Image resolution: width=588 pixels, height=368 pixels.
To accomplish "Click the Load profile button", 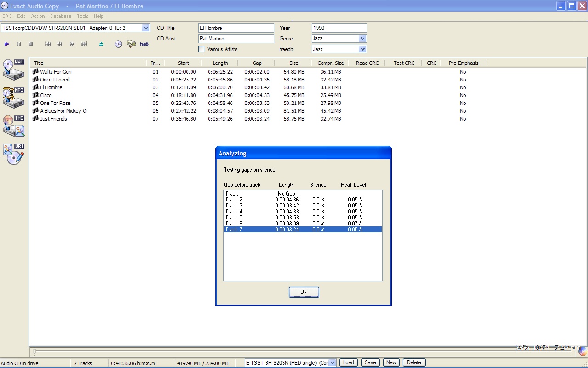I will click(x=349, y=362).
